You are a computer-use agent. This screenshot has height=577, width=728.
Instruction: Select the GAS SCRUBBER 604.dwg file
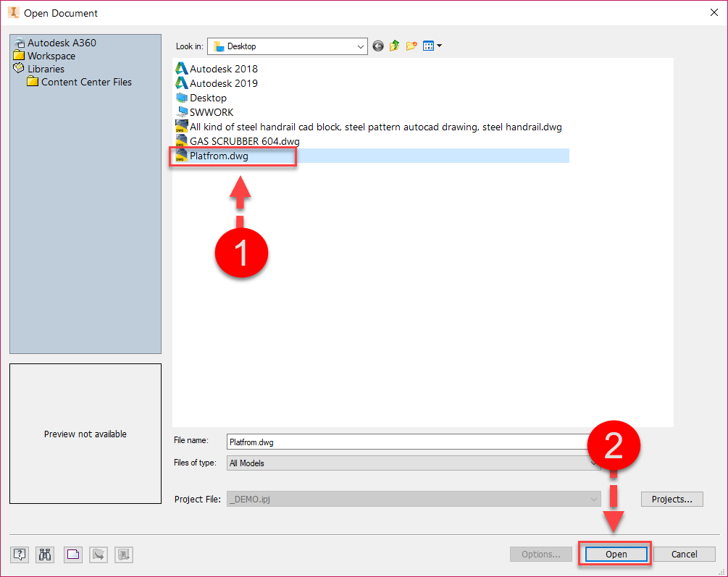(x=239, y=141)
